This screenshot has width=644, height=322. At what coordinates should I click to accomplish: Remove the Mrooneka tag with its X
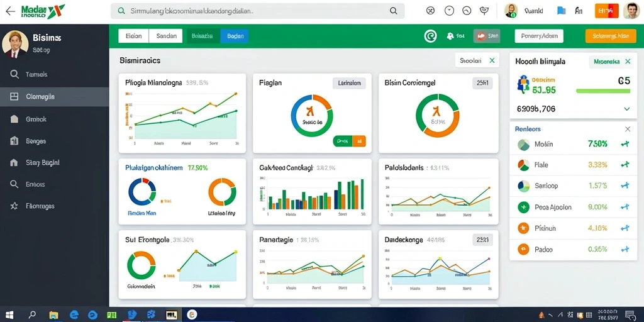[x=628, y=62]
